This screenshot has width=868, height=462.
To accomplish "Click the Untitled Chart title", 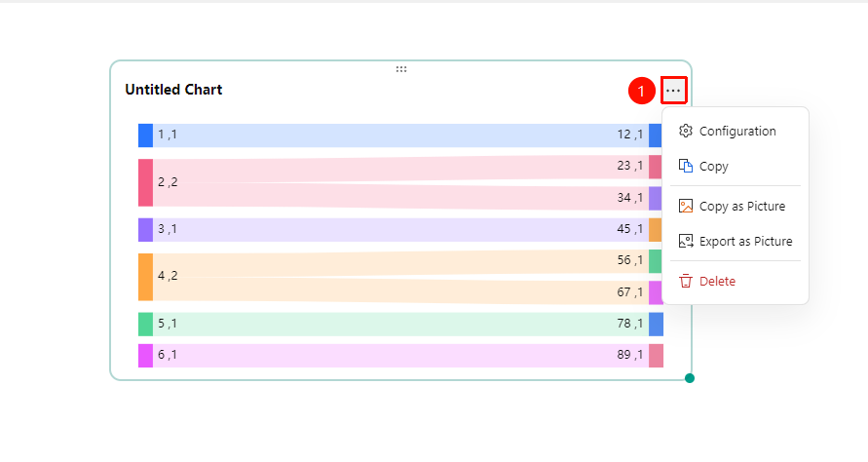I will pyautogui.click(x=173, y=90).
